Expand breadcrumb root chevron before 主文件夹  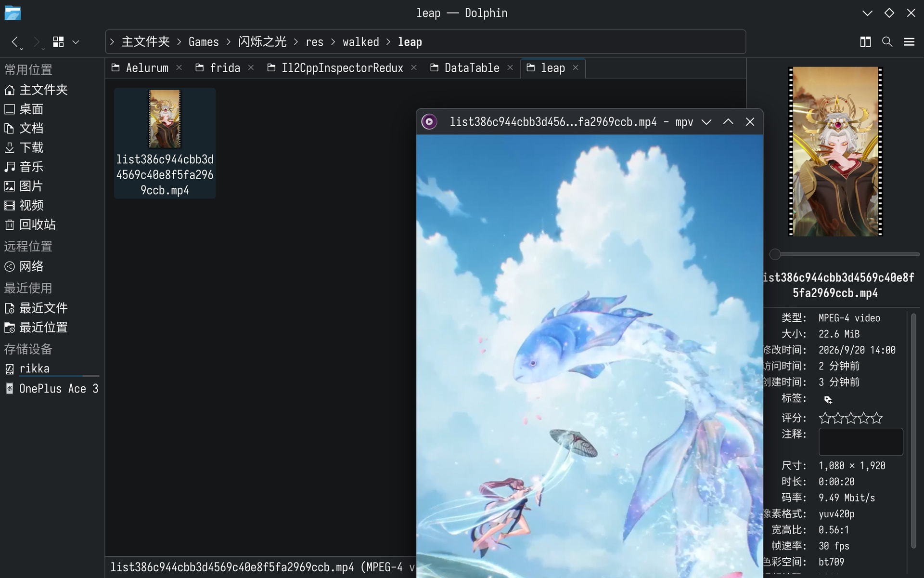[x=112, y=42]
